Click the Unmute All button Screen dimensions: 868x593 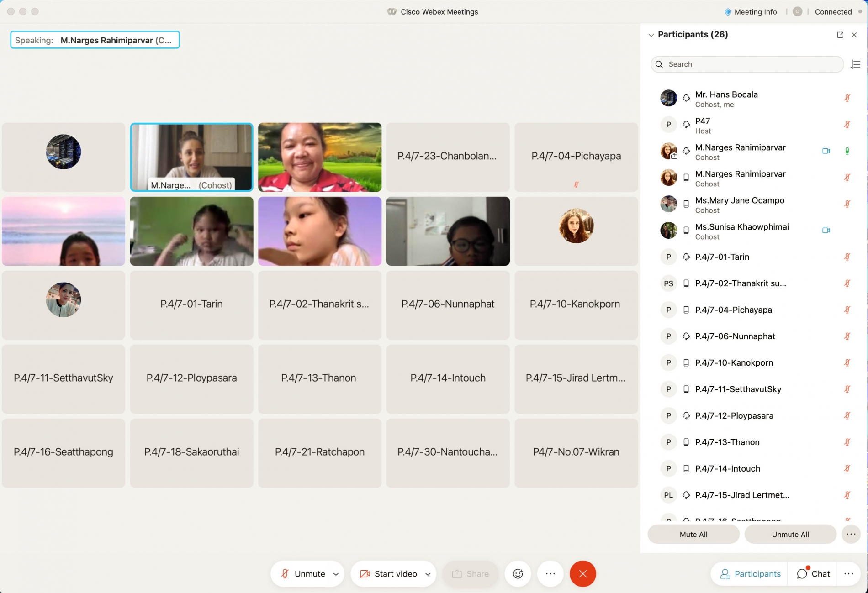tap(790, 534)
